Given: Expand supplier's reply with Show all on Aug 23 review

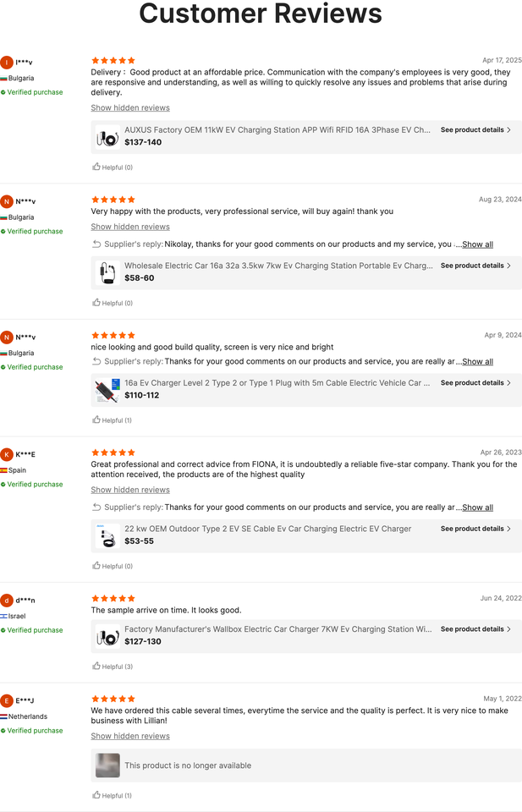Looking at the screenshot, I should [x=477, y=244].
